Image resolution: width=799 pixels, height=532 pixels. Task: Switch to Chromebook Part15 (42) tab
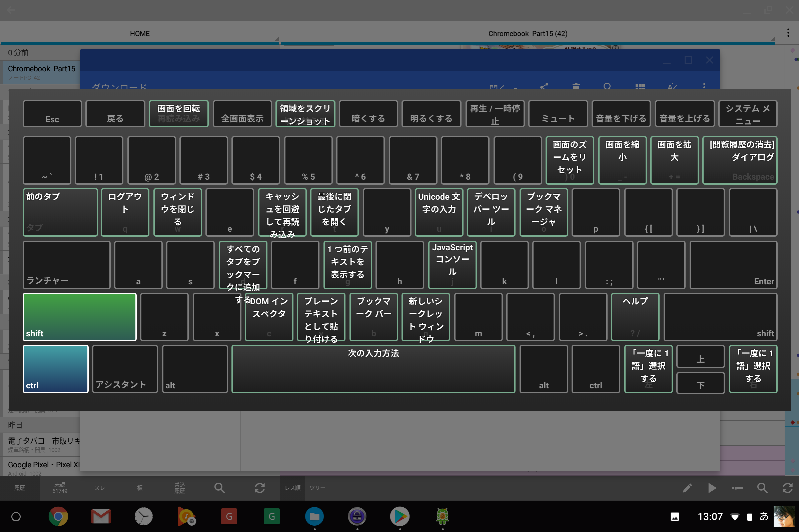coord(528,34)
